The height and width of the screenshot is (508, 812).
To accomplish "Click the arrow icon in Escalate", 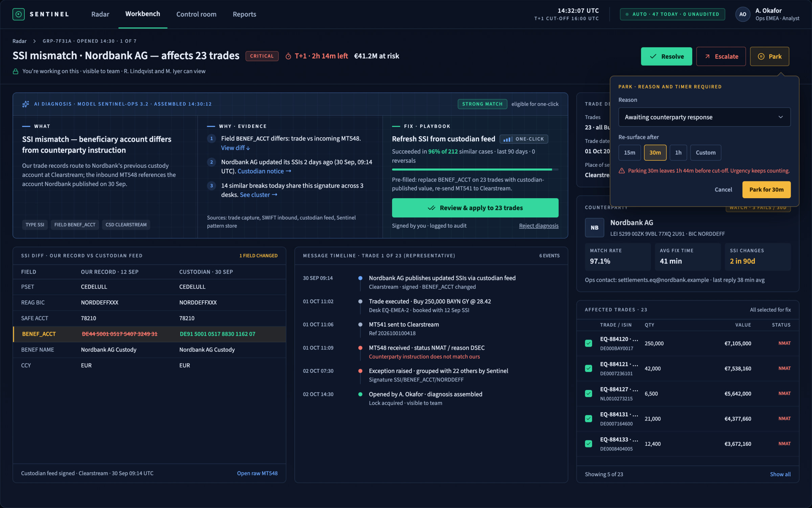I will pos(707,56).
